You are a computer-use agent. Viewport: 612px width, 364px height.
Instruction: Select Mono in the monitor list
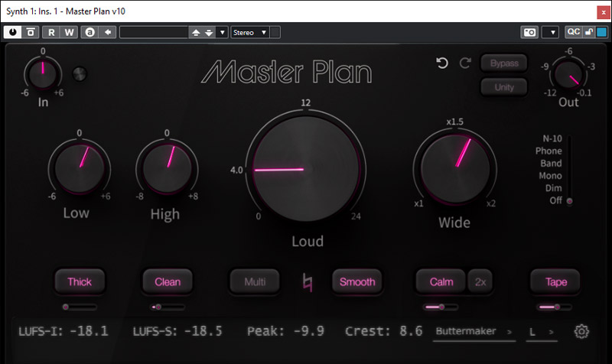(549, 175)
